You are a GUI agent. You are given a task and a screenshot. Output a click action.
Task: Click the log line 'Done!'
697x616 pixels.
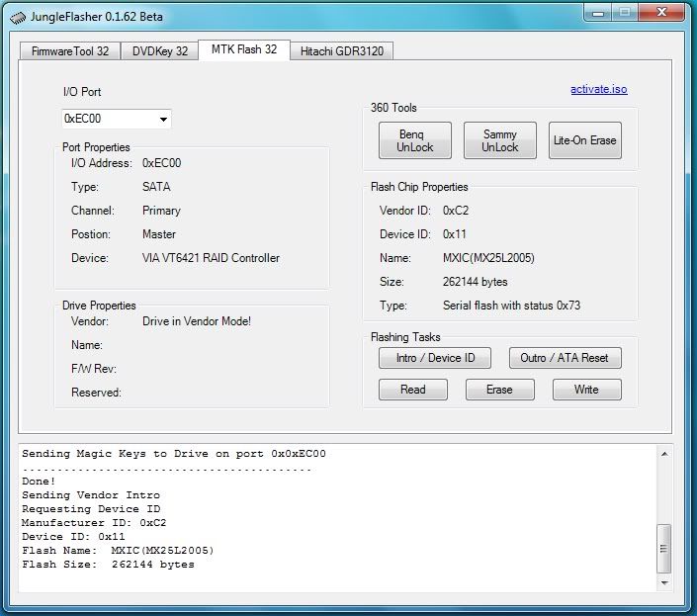(39, 482)
